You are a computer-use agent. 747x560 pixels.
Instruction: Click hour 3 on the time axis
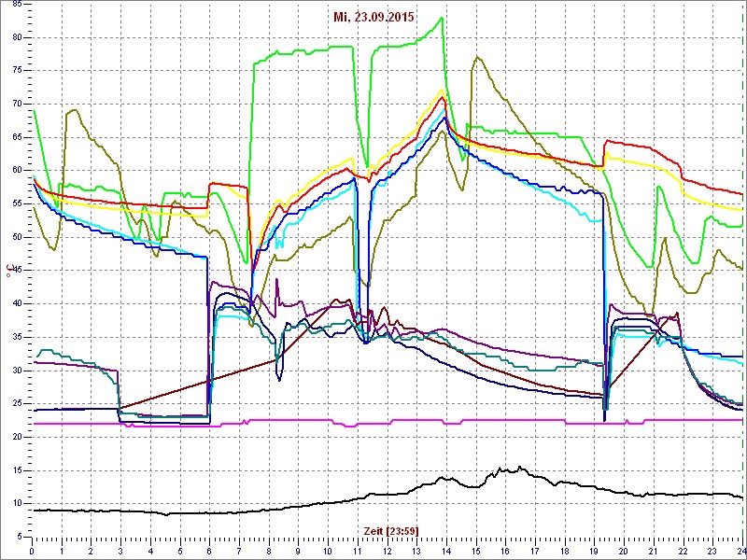click(x=121, y=553)
